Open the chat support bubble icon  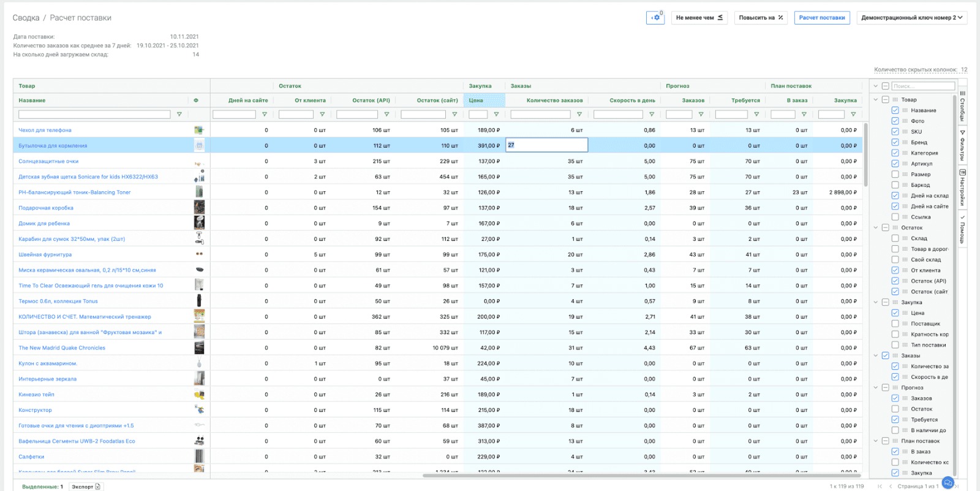[948, 483]
